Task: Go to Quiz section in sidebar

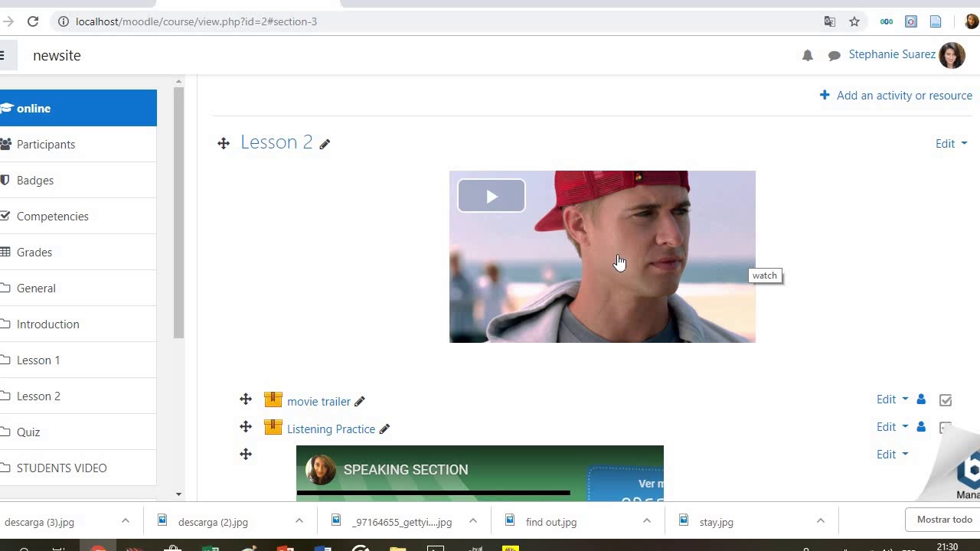Action: [78, 432]
